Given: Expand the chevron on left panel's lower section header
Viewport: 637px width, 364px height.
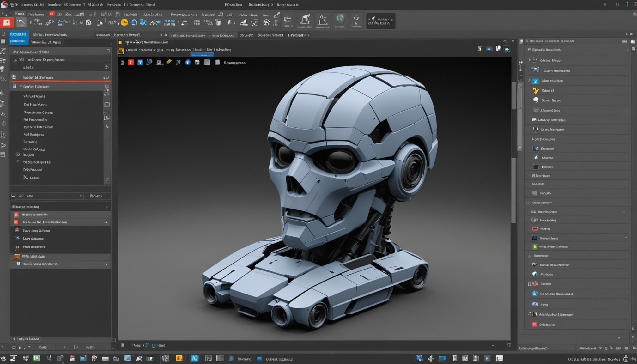Looking at the screenshot, I should [107, 207].
